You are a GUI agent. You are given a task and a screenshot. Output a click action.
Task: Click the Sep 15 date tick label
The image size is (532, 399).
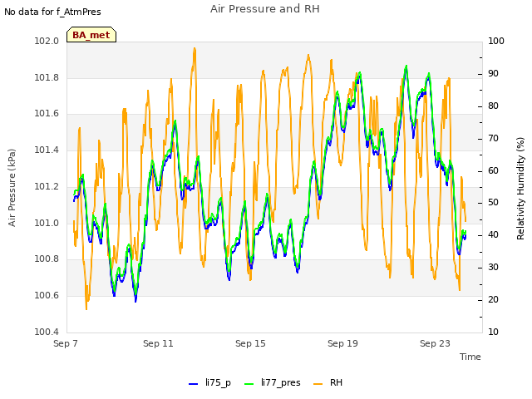coord(250,343)
